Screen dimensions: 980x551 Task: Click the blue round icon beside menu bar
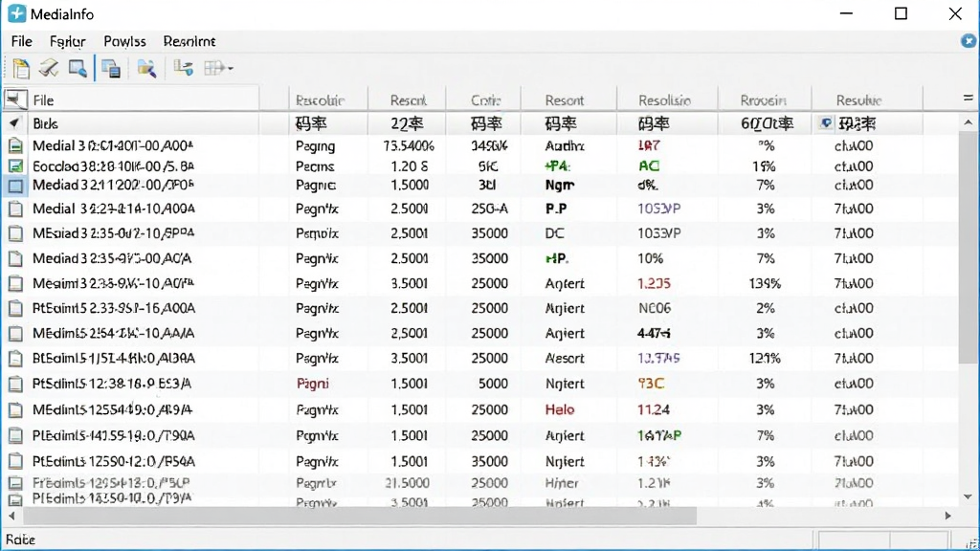click(x=969, y=40)
